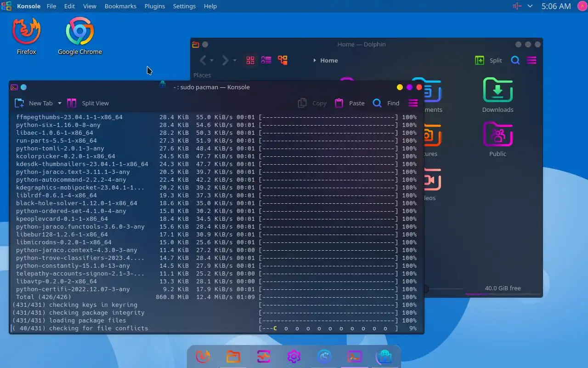Open the Videos folder in Dolphin

[x=432, y=184]
